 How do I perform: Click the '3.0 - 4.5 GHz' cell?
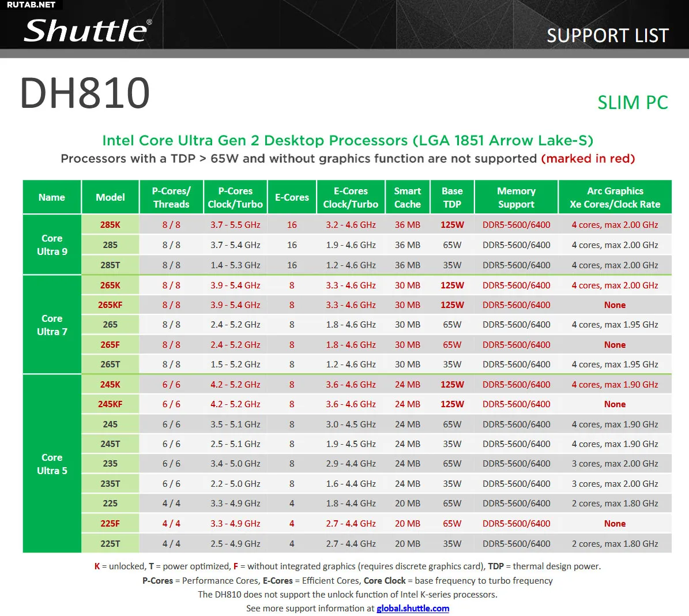pos(351,425)
